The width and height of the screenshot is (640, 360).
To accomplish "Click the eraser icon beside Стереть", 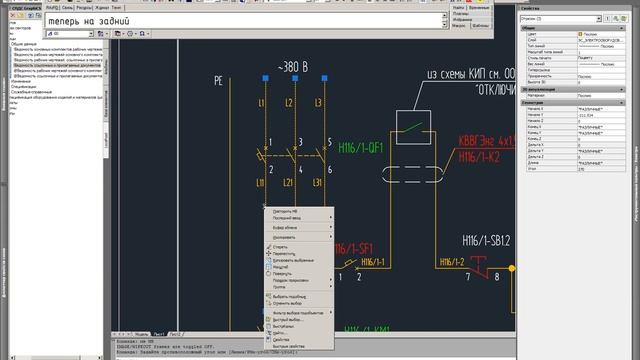I will (x=269, y=247).
